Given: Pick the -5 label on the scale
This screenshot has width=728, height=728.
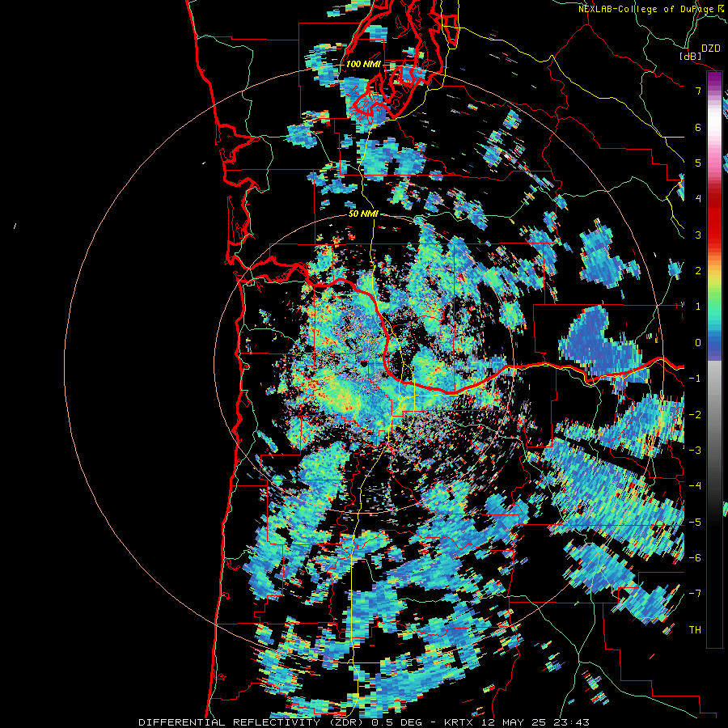Looking at the screenshot, I should [695, 522].
